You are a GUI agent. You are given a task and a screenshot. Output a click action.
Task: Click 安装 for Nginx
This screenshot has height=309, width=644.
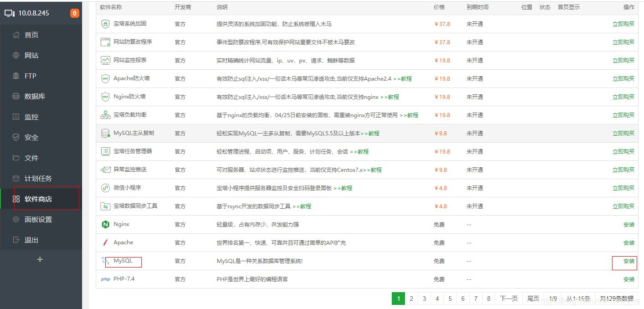click(x=629, y=224)
